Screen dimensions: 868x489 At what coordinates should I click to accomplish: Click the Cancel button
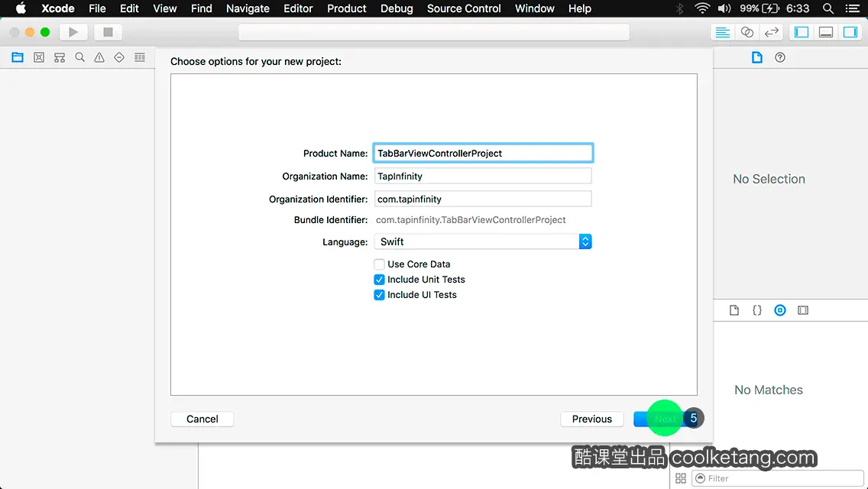coord(202,419)
